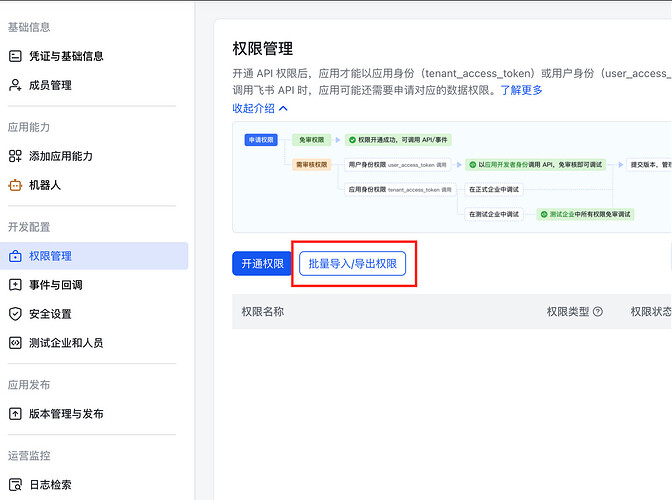Click the 事件与回调 icon
This screenshot has height=500, width=672.
click(15, 285)
